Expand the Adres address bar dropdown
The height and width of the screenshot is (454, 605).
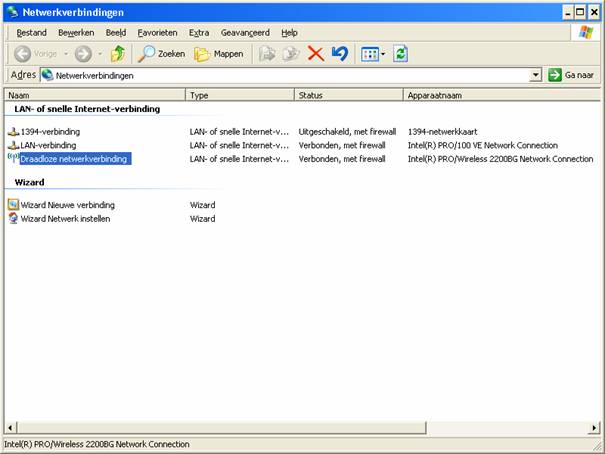(536, 75)
